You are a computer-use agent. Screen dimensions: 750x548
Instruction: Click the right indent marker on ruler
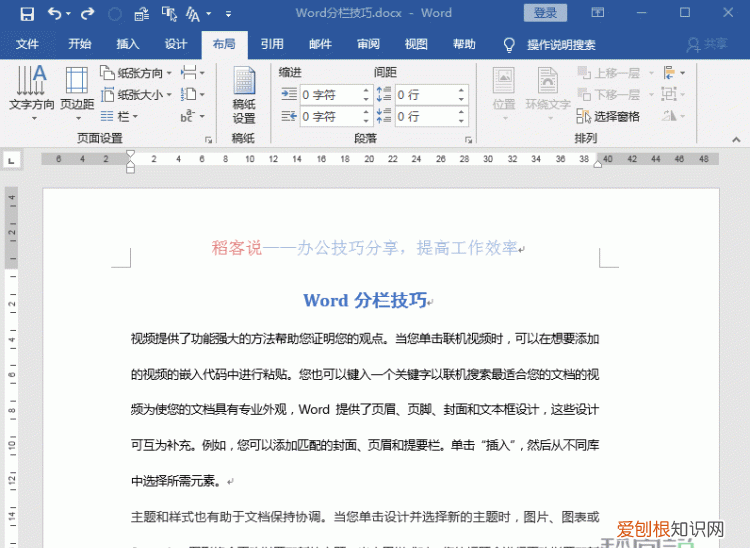coord(597,164)
